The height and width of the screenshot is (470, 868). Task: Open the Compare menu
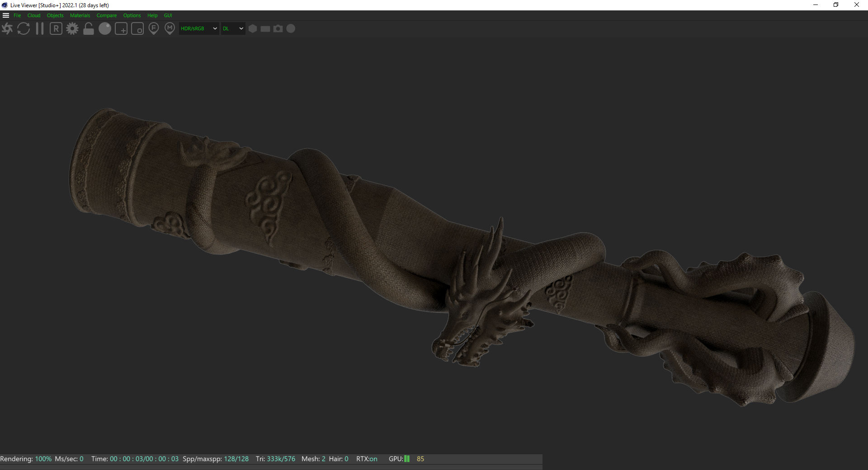106,15
